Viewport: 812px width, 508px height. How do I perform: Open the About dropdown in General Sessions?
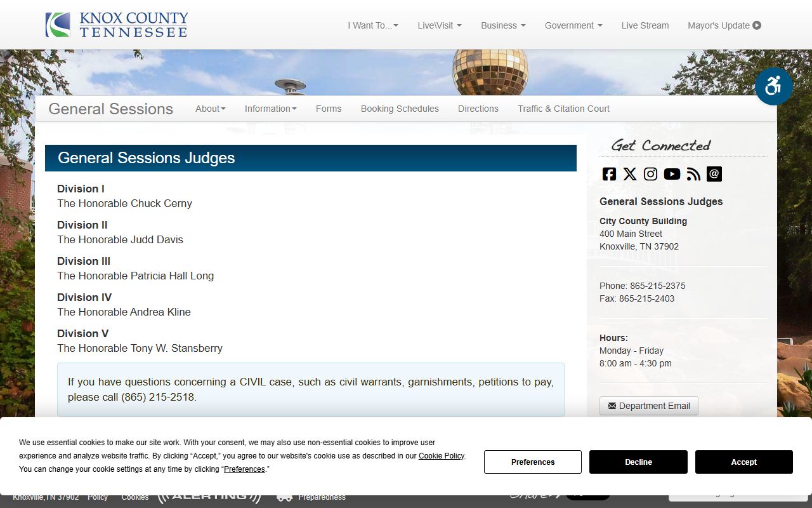(x=211, y=109)
